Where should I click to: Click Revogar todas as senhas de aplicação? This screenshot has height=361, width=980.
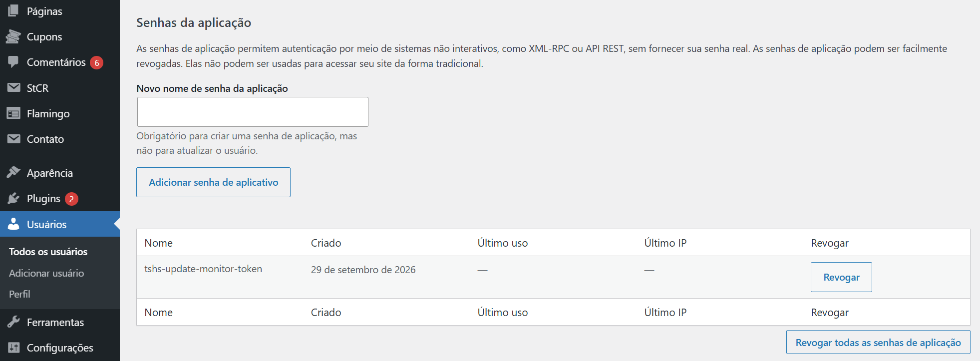coord(878,343)
